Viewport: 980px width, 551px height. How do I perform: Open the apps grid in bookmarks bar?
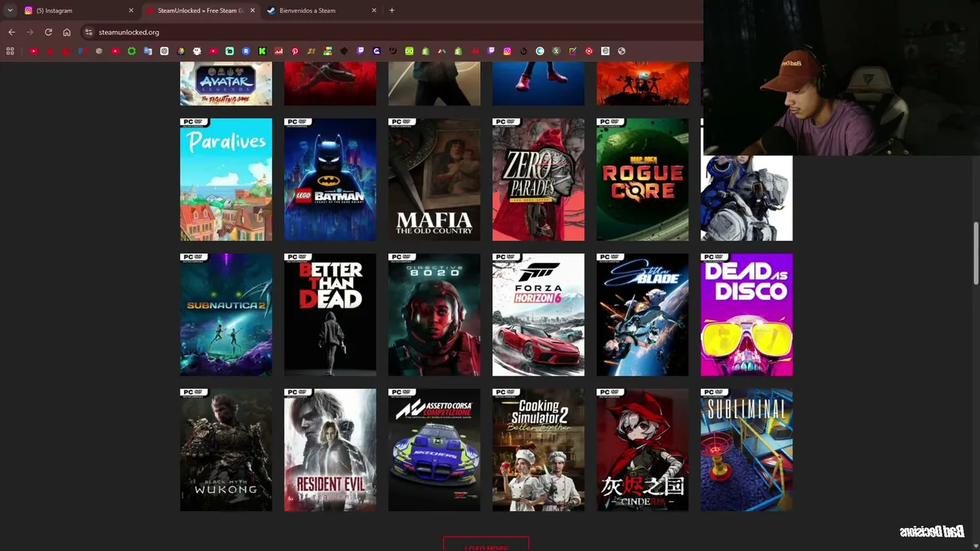point(10,51)
